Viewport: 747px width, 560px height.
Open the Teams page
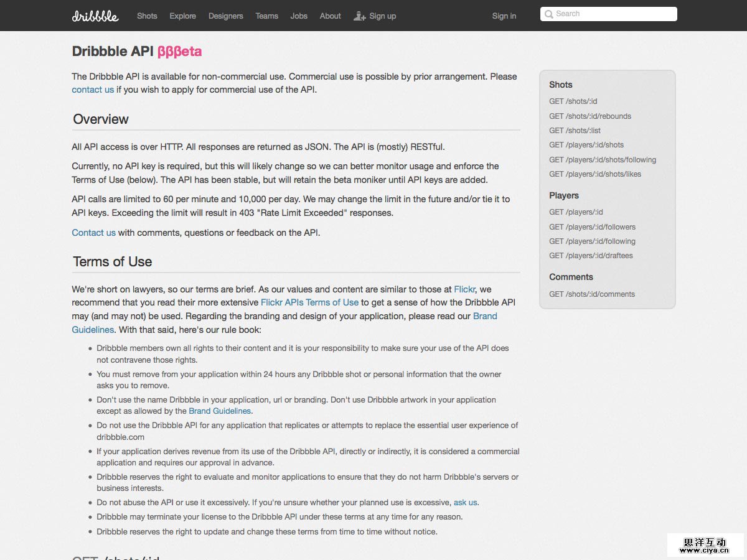tap(266, 16)
